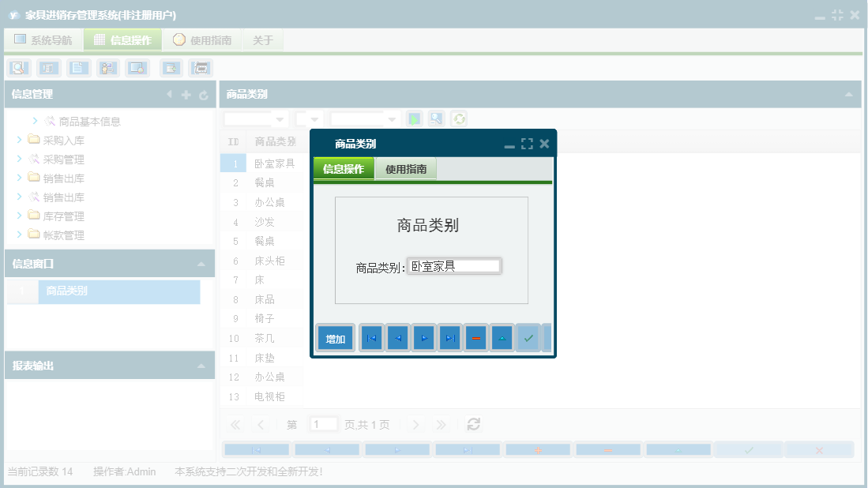Expand the 库存管理 folder in the tree

coord(19,216)
